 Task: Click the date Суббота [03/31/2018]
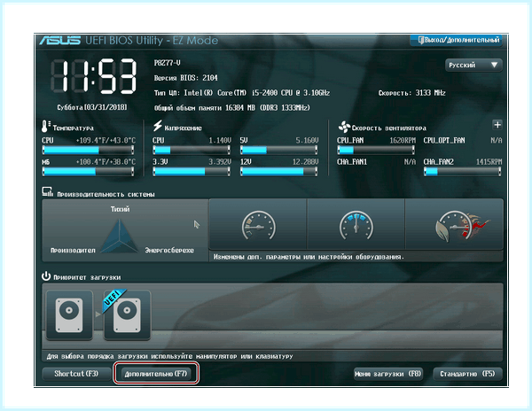[92, 107]
